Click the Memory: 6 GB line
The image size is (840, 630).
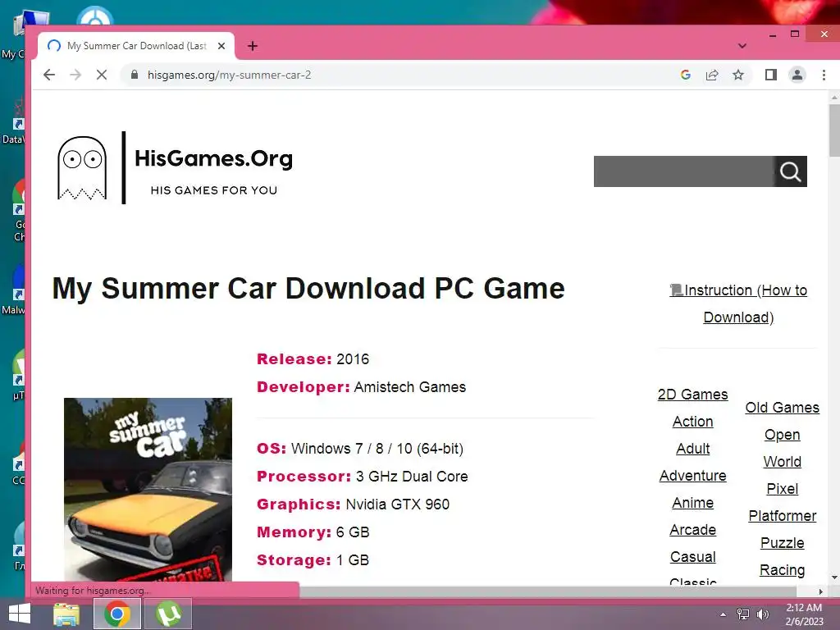point(313,532)
